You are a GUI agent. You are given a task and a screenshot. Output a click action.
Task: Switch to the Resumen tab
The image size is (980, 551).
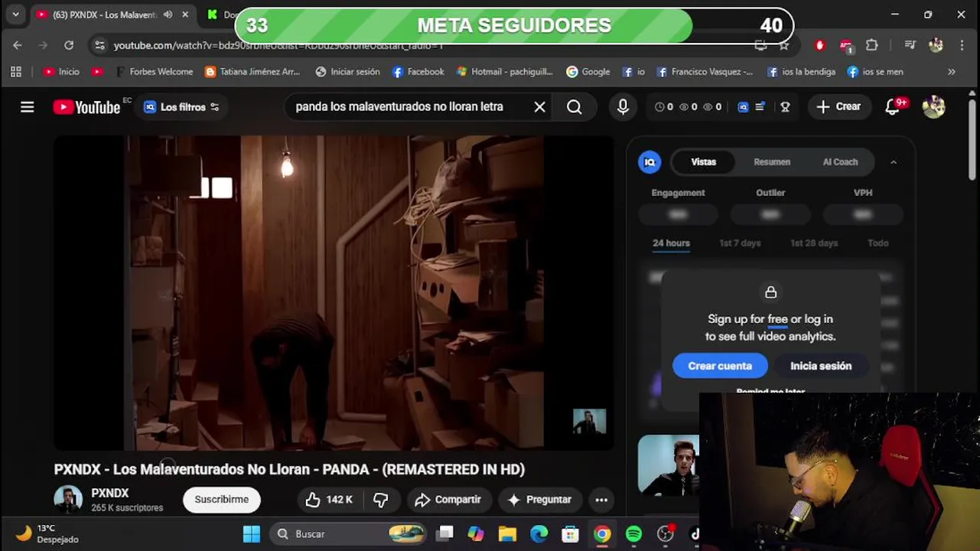click(x=772, y=161)
